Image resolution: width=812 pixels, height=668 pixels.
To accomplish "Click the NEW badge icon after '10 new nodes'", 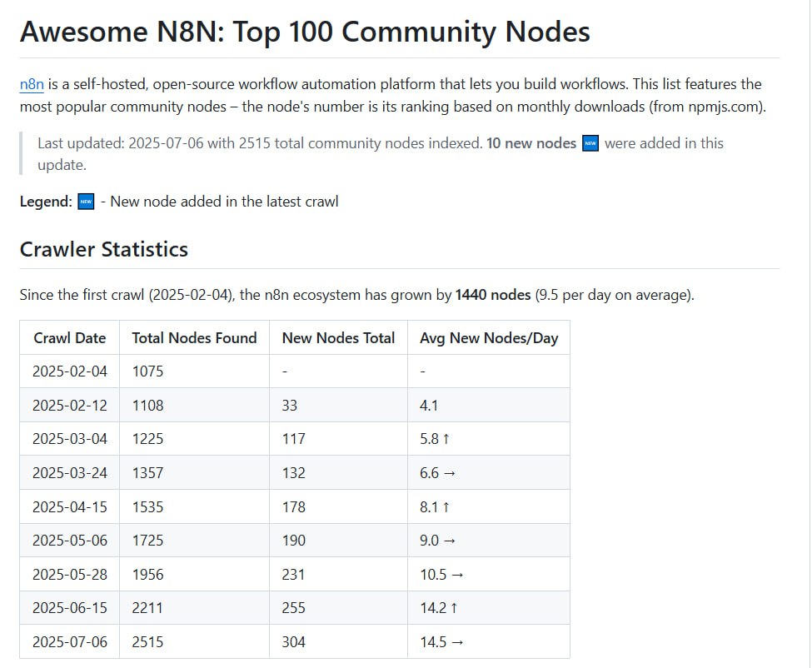I will click(590, 143).
